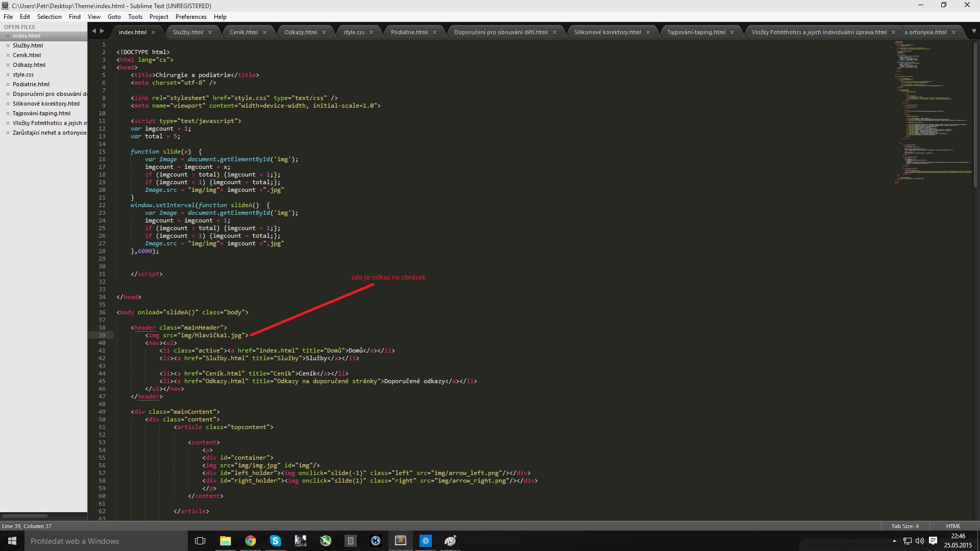Viewport: 980px width, 551px height.
Task: Close style.css in the sidebar
Action: (x=8, y=74)
